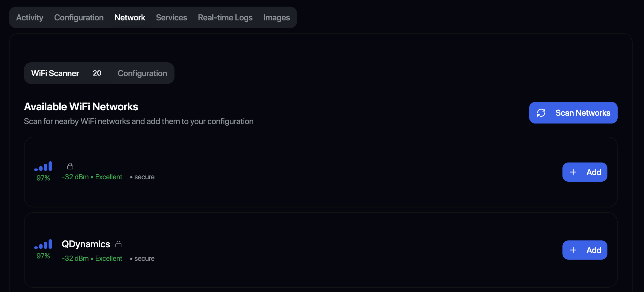This screenshot has width=644, height=292.
Task: Open the Activity tab
Action: click(30, 18)
